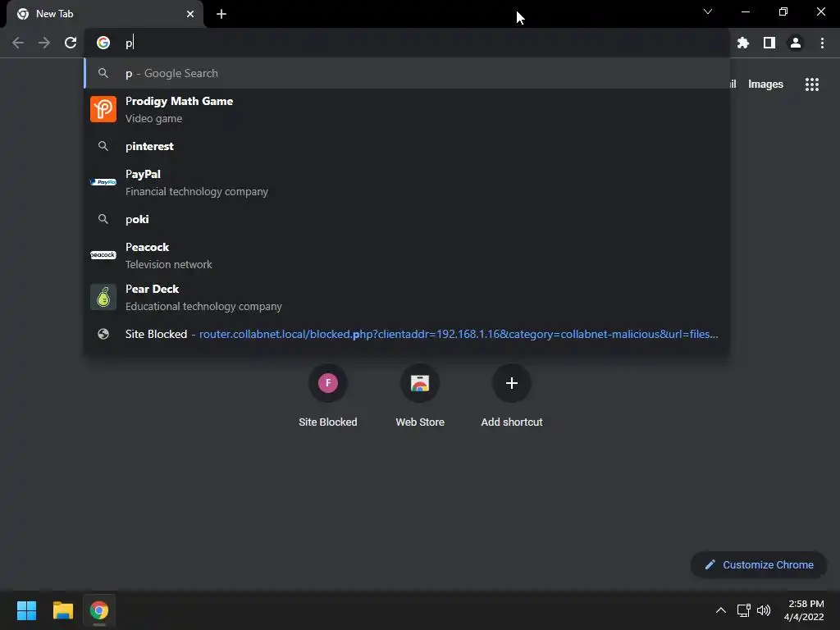Viewport: 840px width, 630px height.
Task: Click the PayPal logo suggestion icon
Action: 103,182
